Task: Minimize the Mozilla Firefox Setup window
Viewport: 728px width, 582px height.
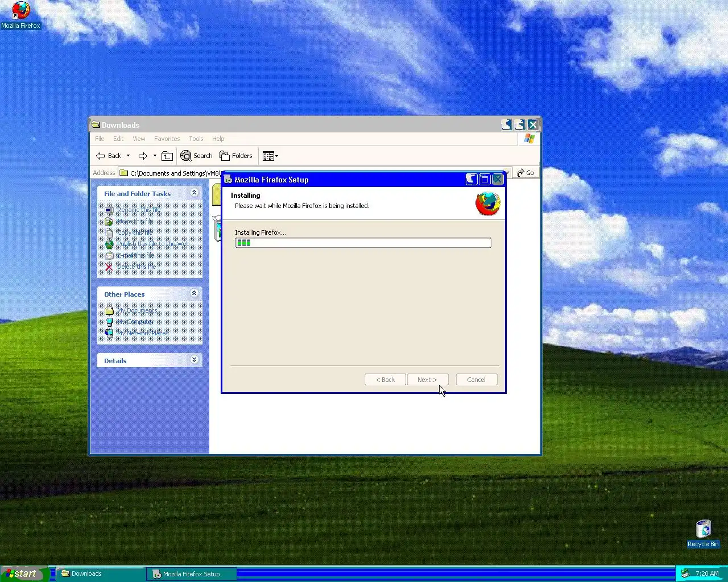Action: [471, 180]
